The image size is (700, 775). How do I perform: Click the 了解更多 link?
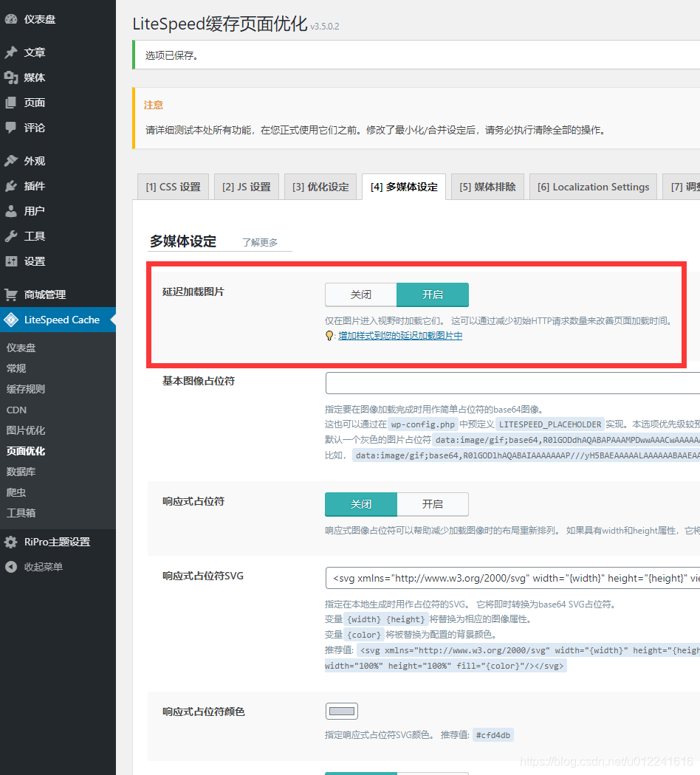(260, 243)
